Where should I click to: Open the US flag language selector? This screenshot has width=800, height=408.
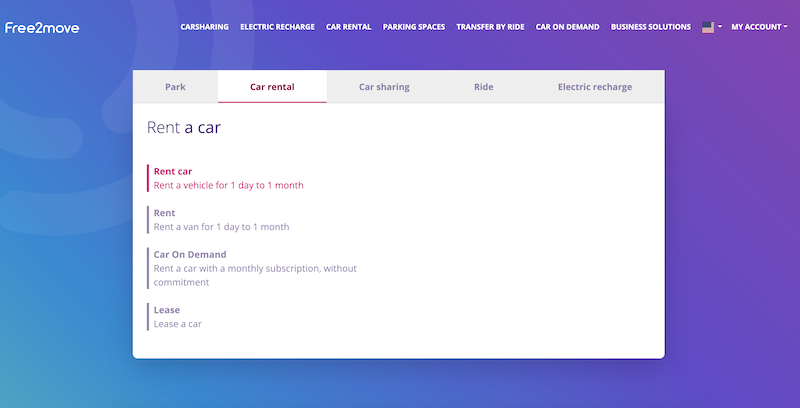click(x=712, y=27)
